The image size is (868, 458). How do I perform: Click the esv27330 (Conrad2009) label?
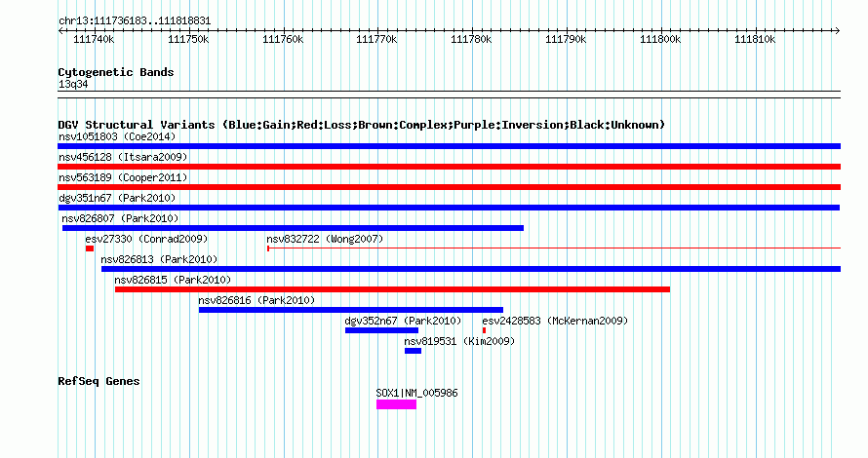click(x=146, y=239)
